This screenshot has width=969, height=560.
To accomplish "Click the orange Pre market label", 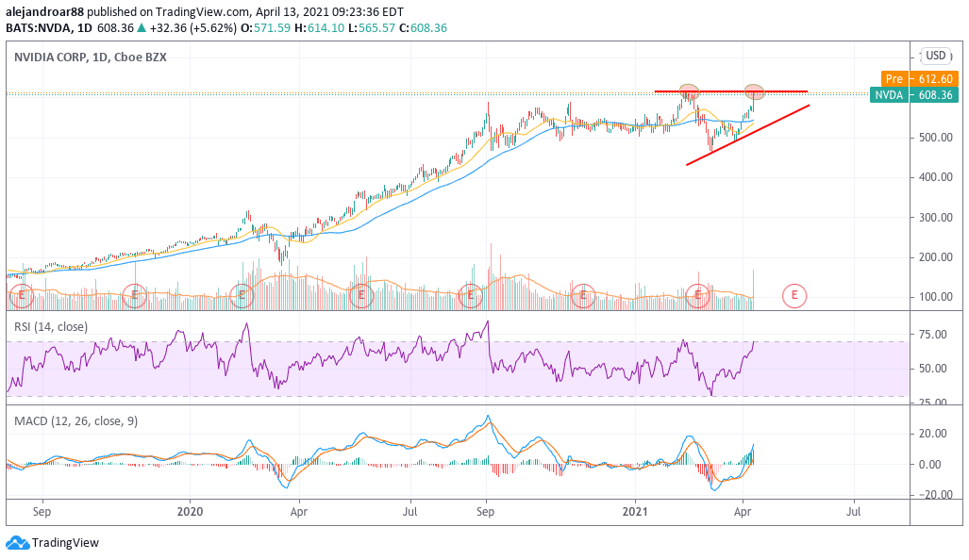I will tap(894, 78).
